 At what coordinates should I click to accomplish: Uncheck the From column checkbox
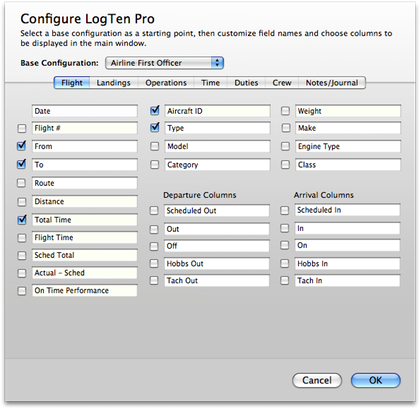(x=22, y=146)
